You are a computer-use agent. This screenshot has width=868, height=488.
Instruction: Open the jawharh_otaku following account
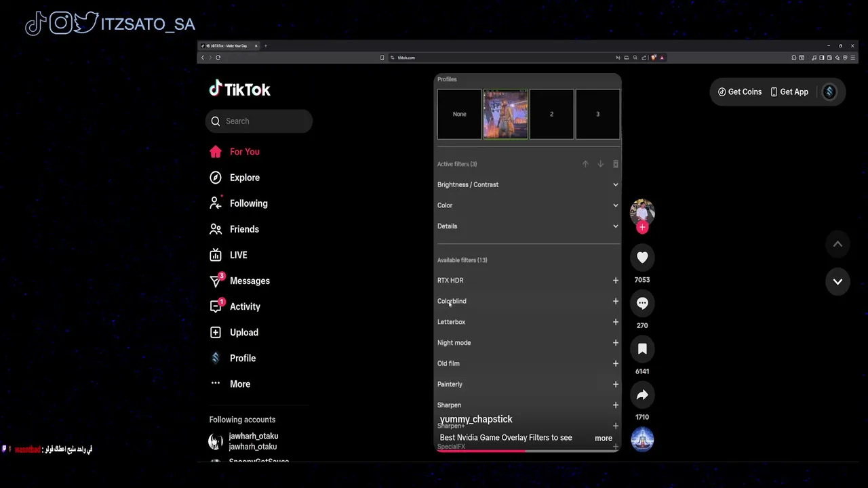click(x=243, y=441)
